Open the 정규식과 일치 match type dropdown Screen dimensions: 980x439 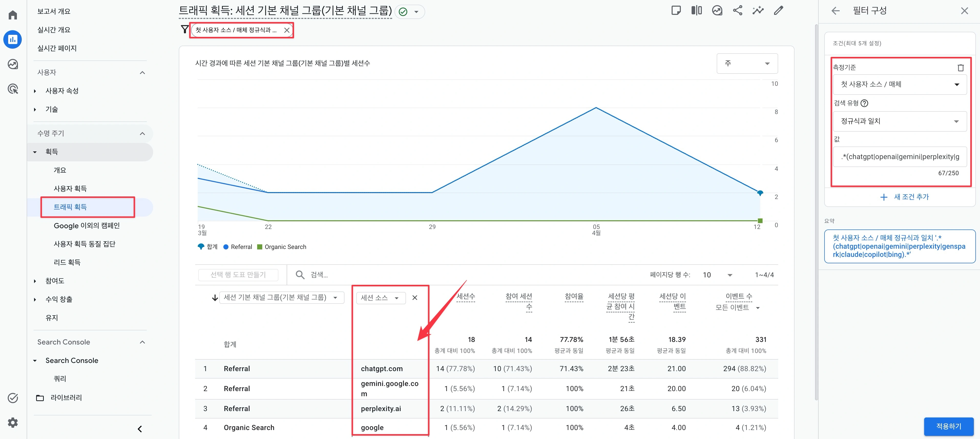(899, 121)
